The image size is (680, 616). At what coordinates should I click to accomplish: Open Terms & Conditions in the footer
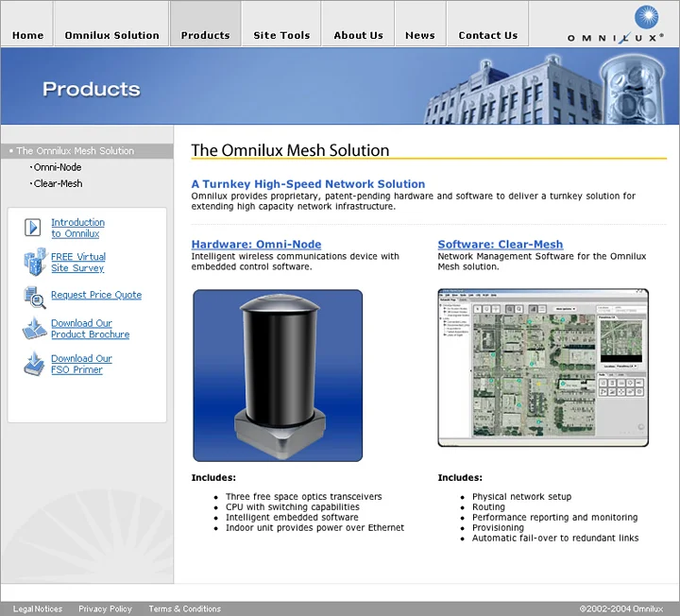(185, 608)
